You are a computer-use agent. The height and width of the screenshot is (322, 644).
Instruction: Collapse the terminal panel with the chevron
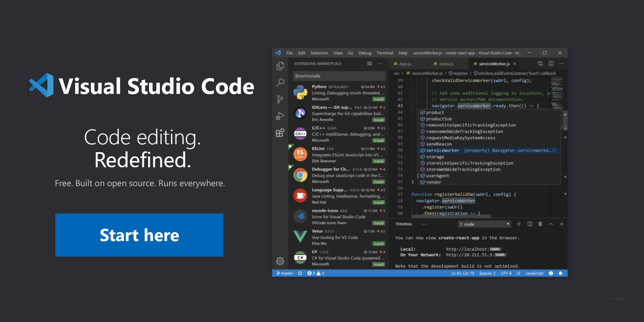(551, 224)
